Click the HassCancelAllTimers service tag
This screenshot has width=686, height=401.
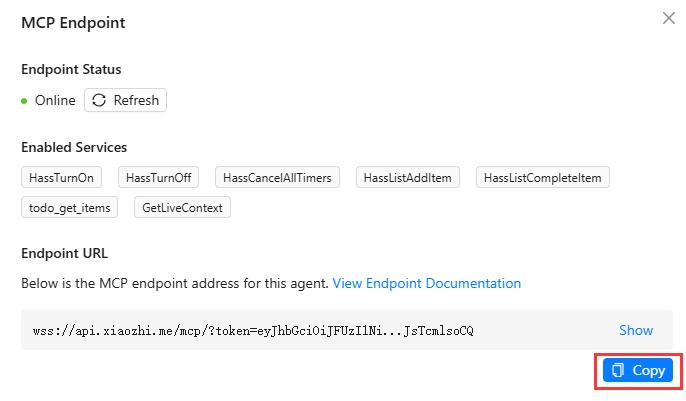pyautogui.click(x=278, y=177)
